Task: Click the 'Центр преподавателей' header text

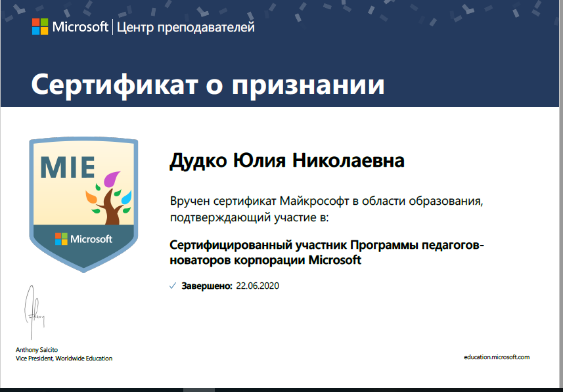Action: coord(186,28)
